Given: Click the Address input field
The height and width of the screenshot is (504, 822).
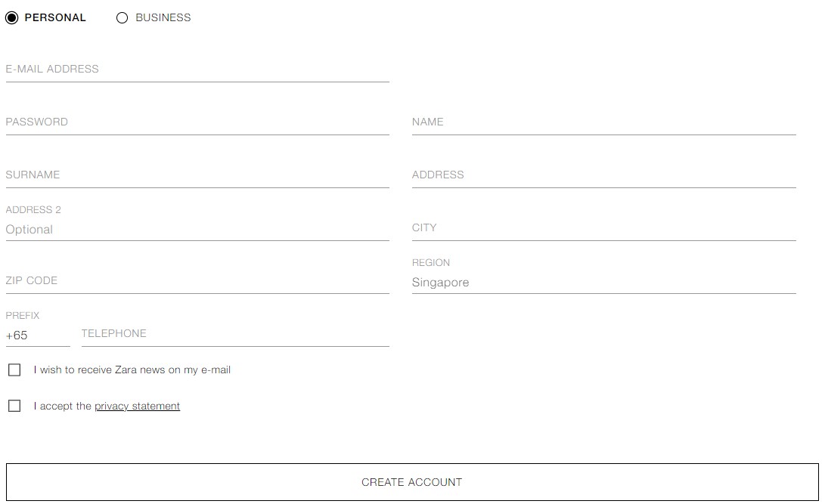Looking at the screenshot, I should pos(603,175).
